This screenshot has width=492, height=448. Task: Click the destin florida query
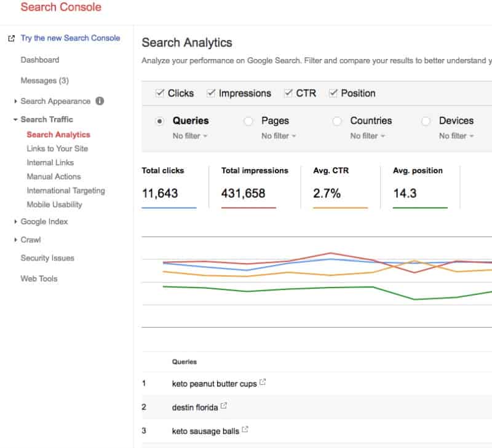point(195,407)
